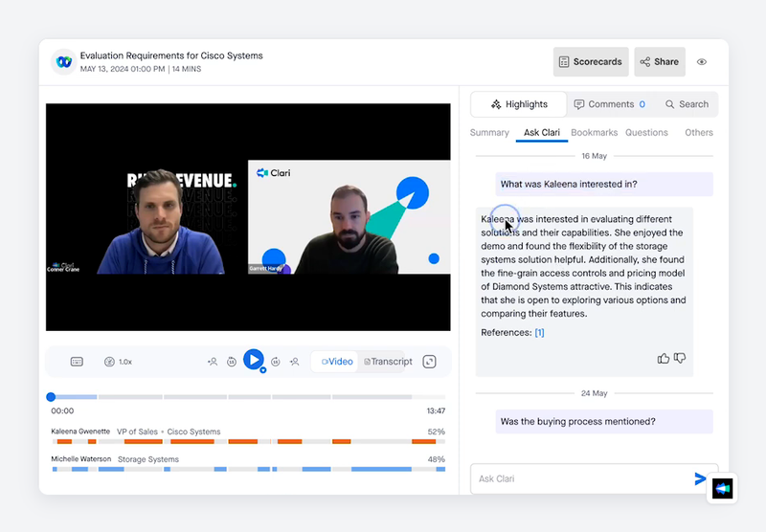
Task: Give the answer a thumbs up
Action: coord(663,359)
